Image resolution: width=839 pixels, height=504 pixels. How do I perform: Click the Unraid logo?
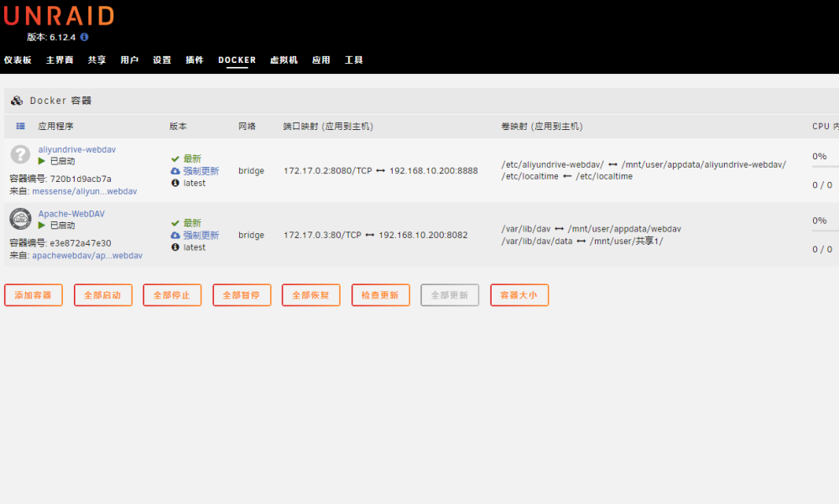59,16
